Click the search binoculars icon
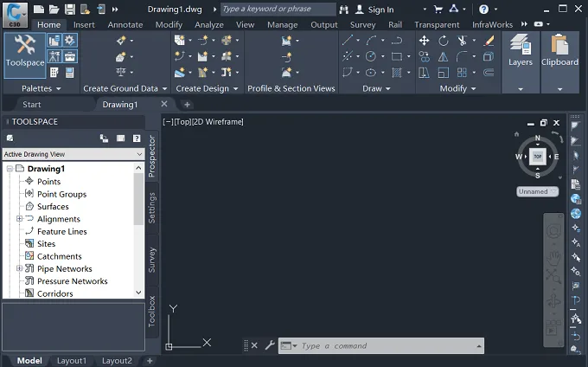This screenshot has height=367, width=588. coord(344,10)
